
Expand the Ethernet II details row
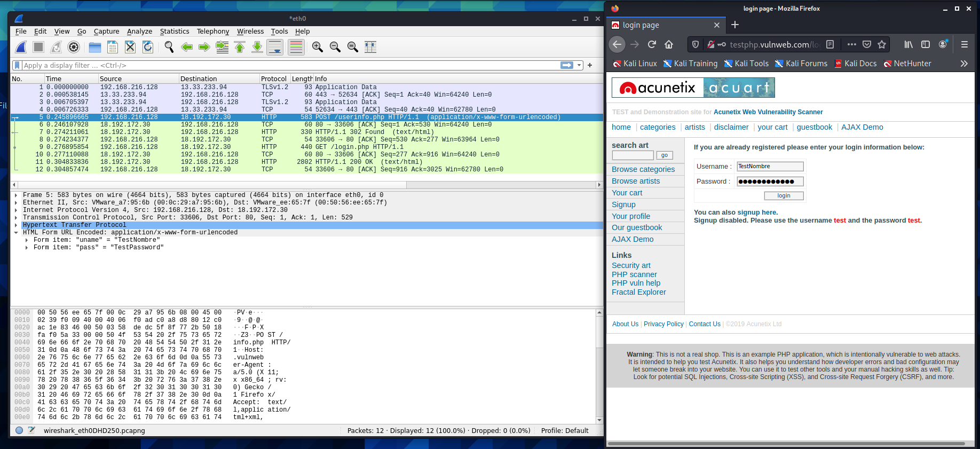coord(16,202)
